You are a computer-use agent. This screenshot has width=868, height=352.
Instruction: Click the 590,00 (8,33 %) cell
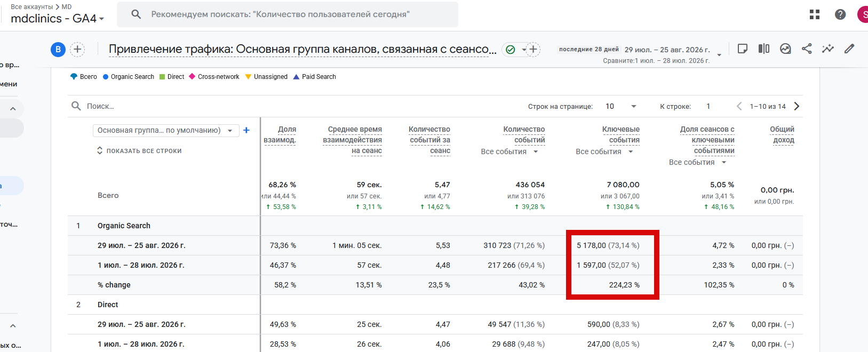pyautogui.click(x=613, y=324)
